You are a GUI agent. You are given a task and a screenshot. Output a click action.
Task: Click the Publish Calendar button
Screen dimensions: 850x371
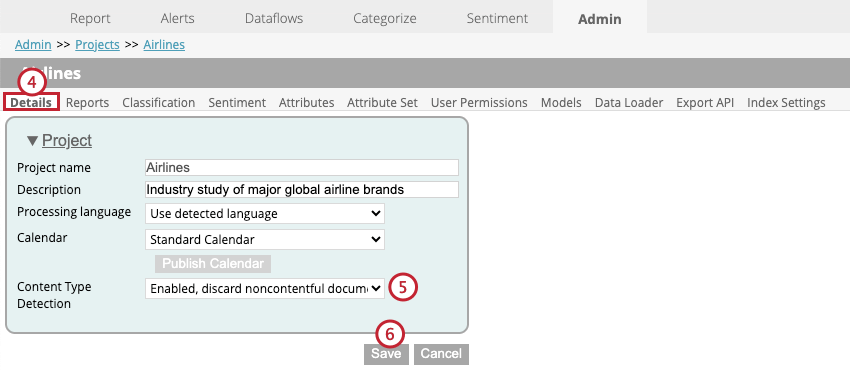point(213,264)
